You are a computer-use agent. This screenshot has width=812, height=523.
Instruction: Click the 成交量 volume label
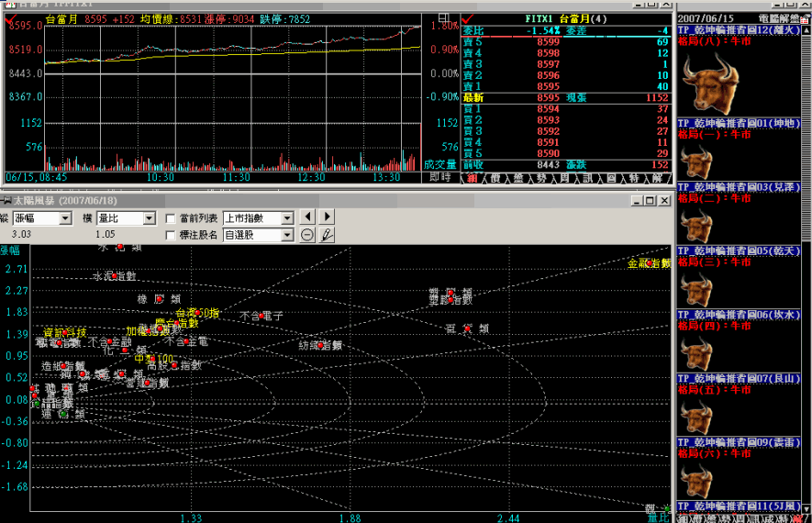click(x=440, y=164)
